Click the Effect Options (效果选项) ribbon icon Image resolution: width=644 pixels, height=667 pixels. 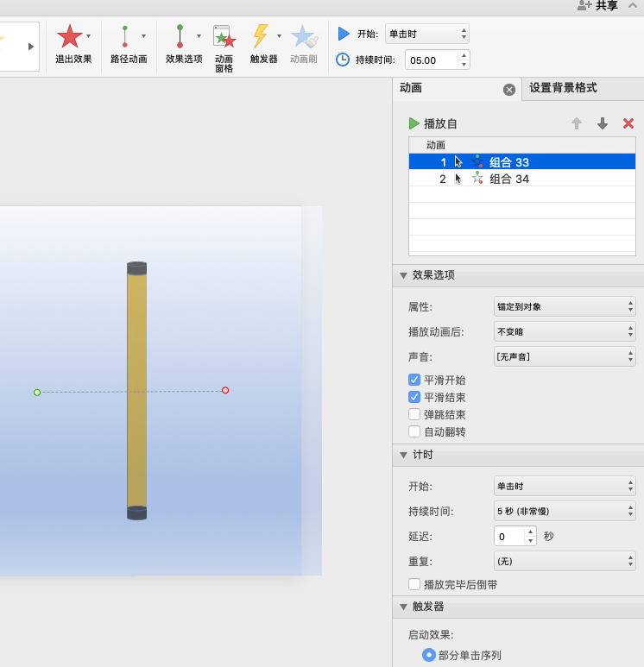coord(180,36)
